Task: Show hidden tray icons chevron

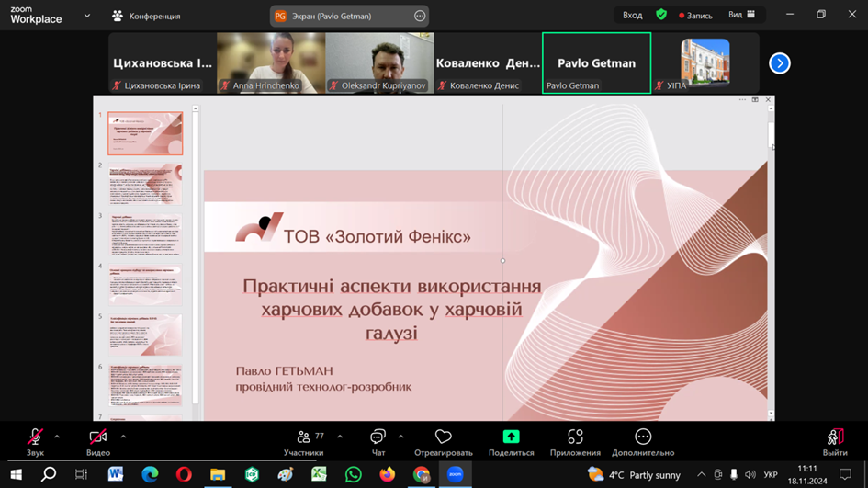Action: tap(702, 475)
